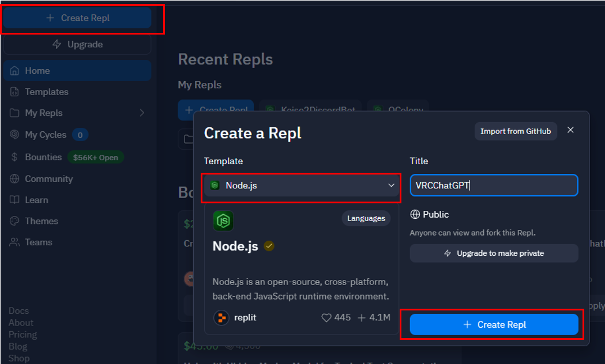
Task: Select Templates from the sidebar
Action: click(x=46, y=92)
